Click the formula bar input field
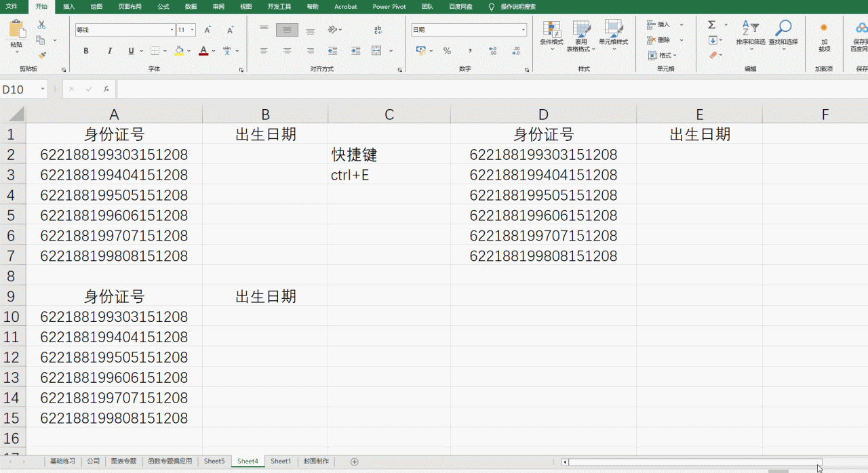Viewport: 868px width, 473px height. coord(492,89)
